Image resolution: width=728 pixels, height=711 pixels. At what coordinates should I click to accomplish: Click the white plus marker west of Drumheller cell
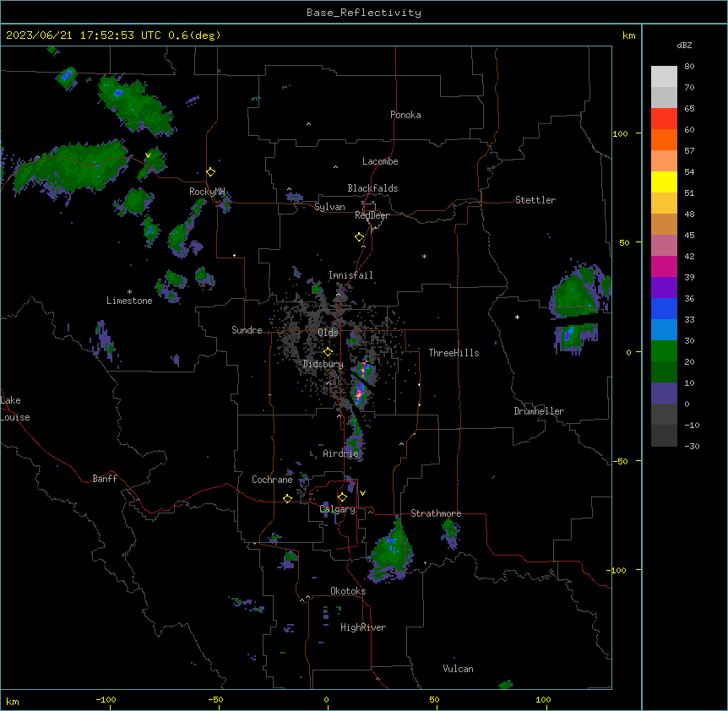click(x=517, y=317)
